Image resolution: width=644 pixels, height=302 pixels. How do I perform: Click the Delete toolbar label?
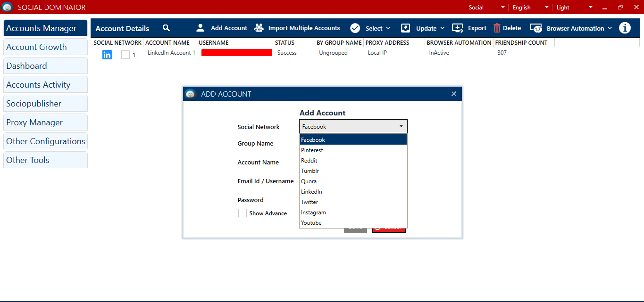512,28
